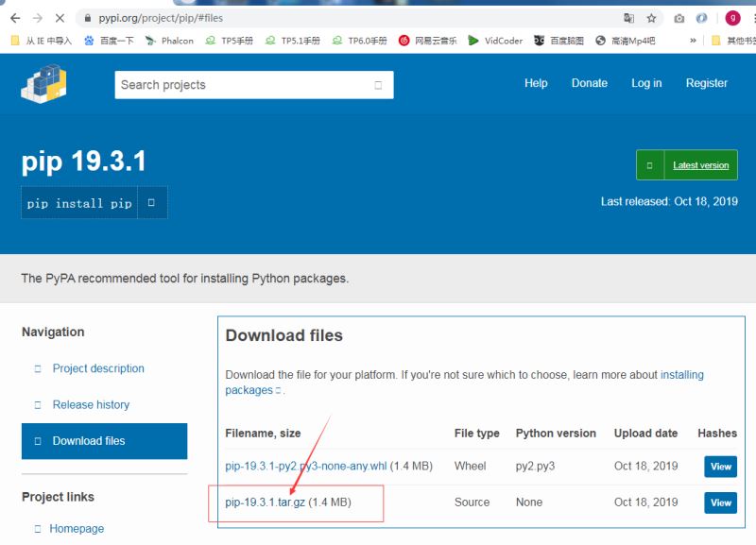Image resolution: width=756 pixels, height=545 pixels.
Task: Open the Homepage project link
Action: tap(77, 529)
